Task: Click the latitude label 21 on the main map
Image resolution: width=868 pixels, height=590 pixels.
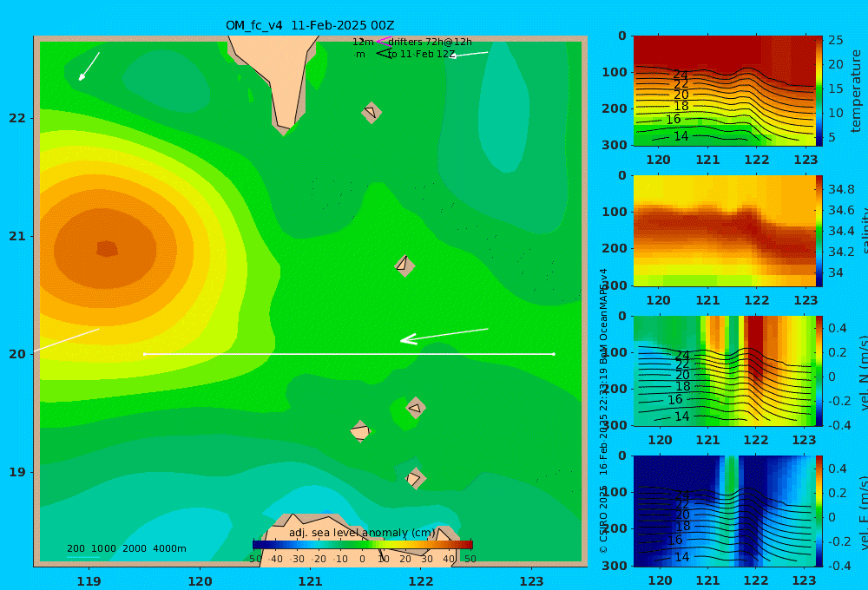Action: [x=17, y=236]
